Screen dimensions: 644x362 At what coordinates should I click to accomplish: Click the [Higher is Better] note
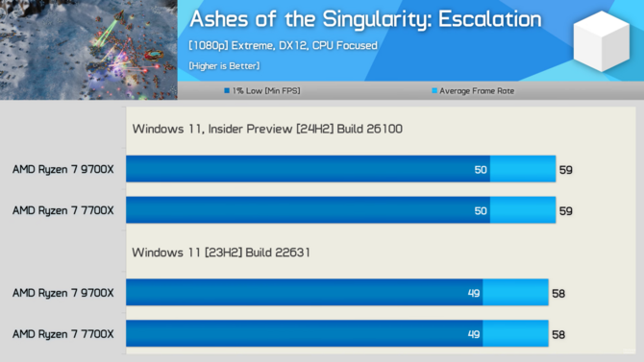coord(224,65)
